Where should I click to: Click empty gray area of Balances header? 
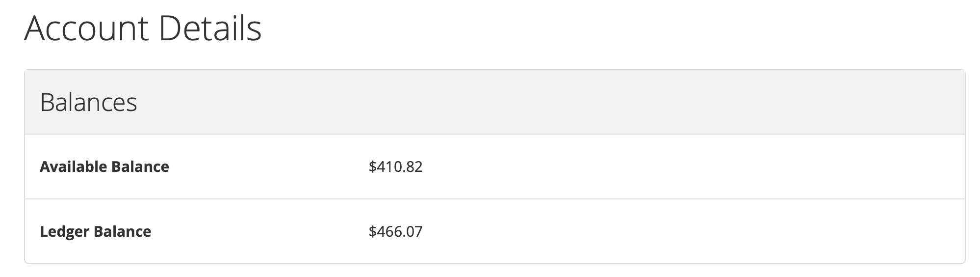click(x=540, y=102)
